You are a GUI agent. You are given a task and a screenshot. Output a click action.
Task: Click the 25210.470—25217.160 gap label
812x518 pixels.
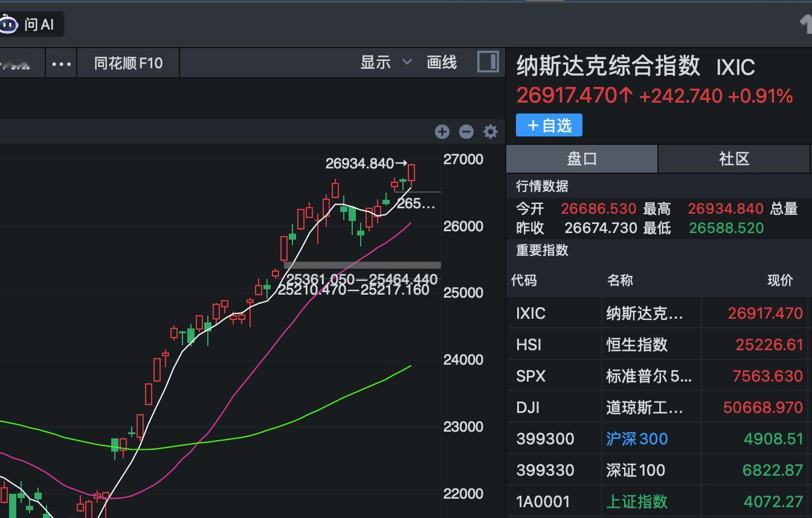[x=353, y=290]
